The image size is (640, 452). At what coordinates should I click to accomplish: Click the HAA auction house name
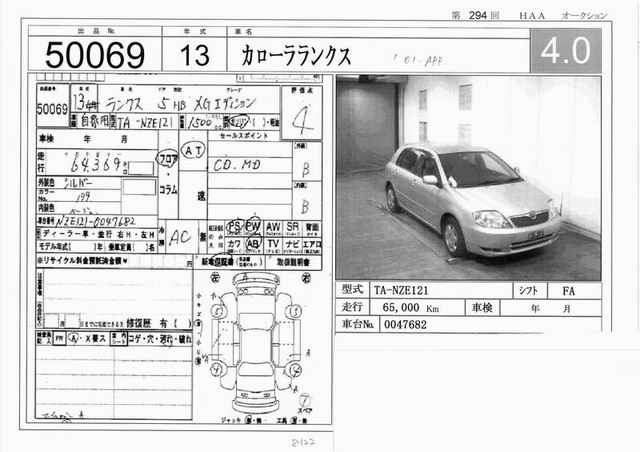532,16
